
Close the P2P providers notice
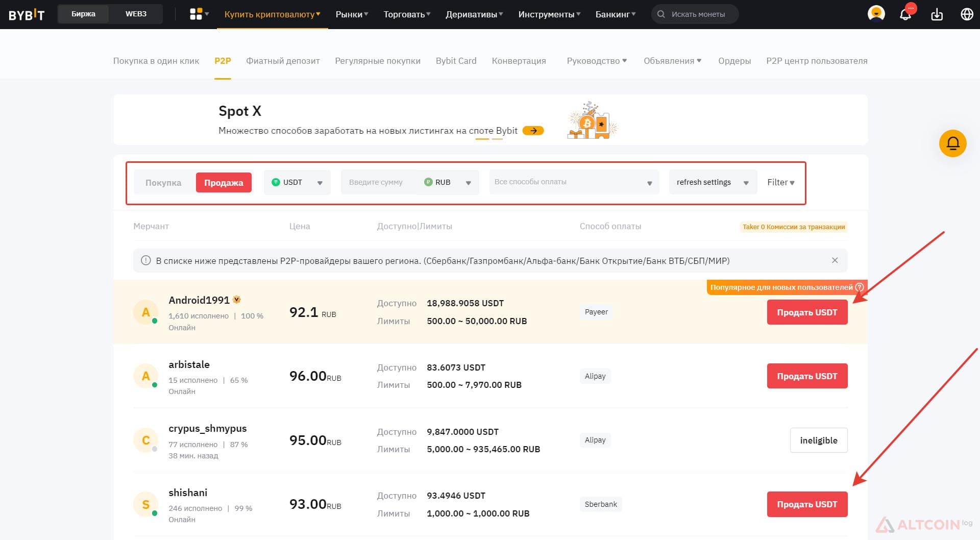[835, 260]
